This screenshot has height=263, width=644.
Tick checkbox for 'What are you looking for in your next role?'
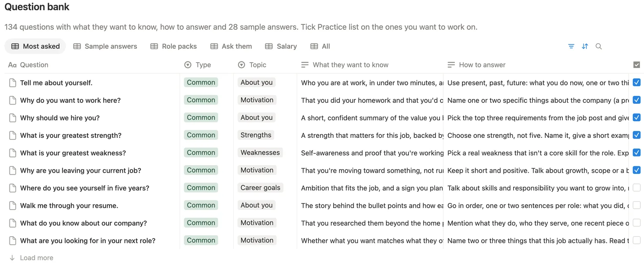[x=636, y=240]
